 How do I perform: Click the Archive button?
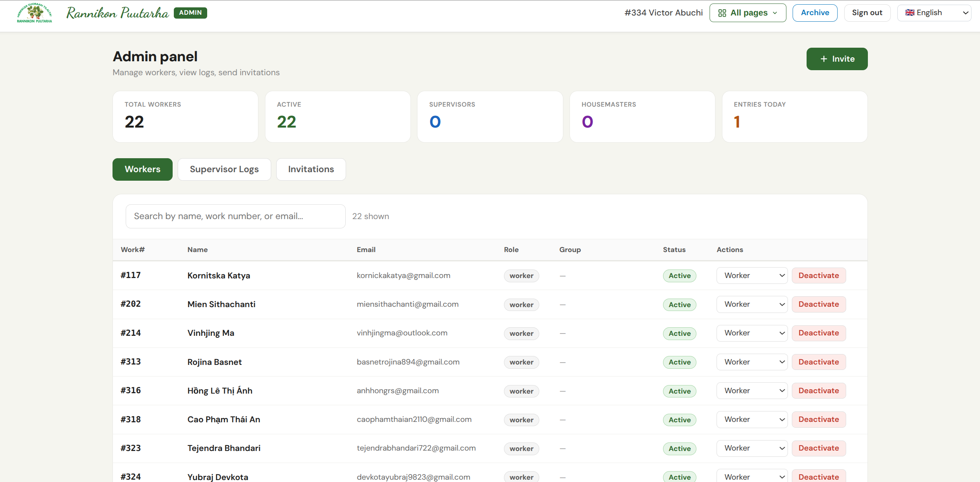(x=815, y=13)
